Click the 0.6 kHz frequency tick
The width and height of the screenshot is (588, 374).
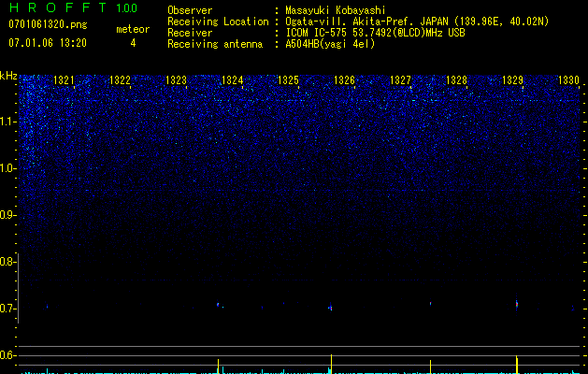click(x=7, y=355)
